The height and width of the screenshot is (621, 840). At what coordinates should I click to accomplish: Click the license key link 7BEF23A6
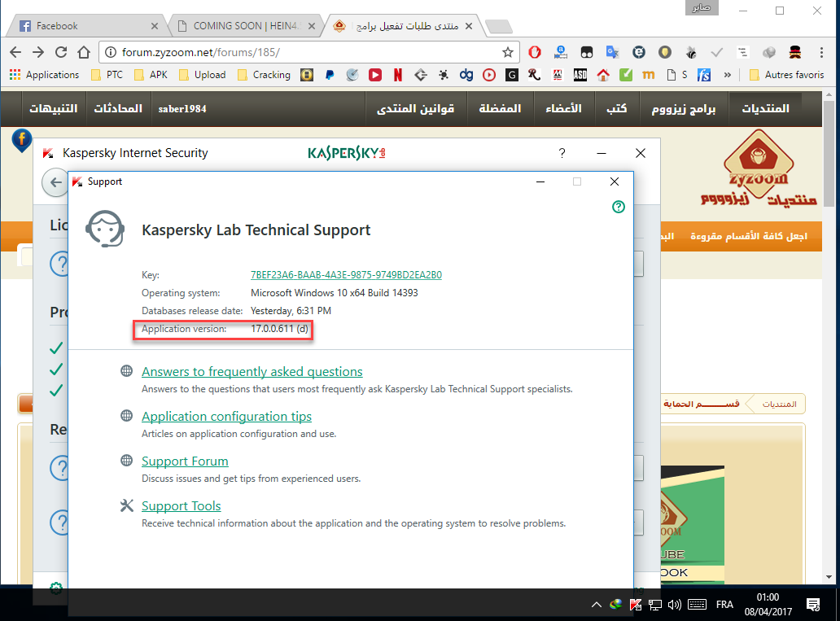tap(346, 275)
